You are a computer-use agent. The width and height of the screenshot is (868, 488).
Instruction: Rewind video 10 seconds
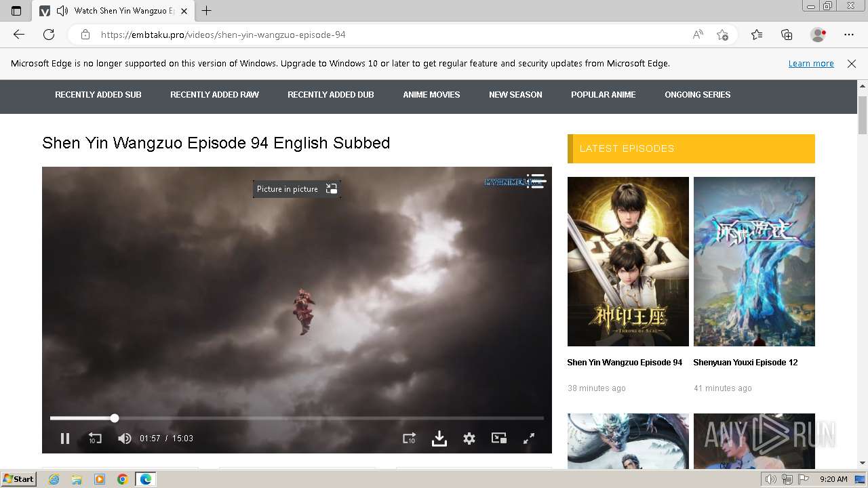click(x=95, y=439)
